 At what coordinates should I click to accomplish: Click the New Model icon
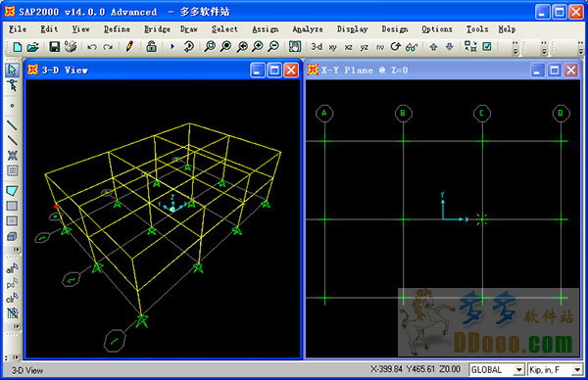tap(18, 47)
